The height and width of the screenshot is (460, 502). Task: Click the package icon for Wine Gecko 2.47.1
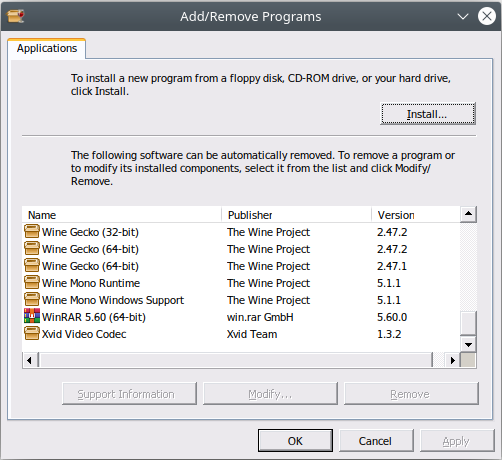(x=32, y=265)
